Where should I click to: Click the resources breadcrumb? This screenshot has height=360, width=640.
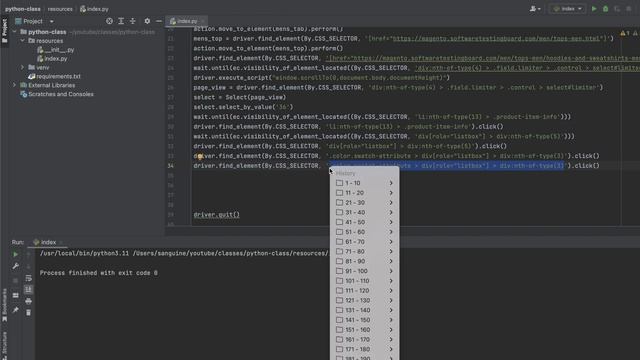(60, 9)
